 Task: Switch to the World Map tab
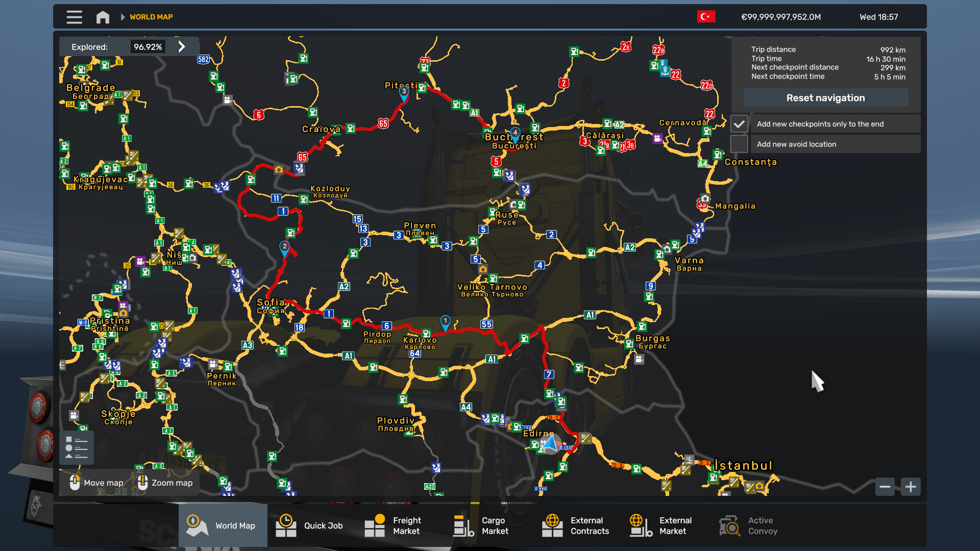tap(223, 525)
